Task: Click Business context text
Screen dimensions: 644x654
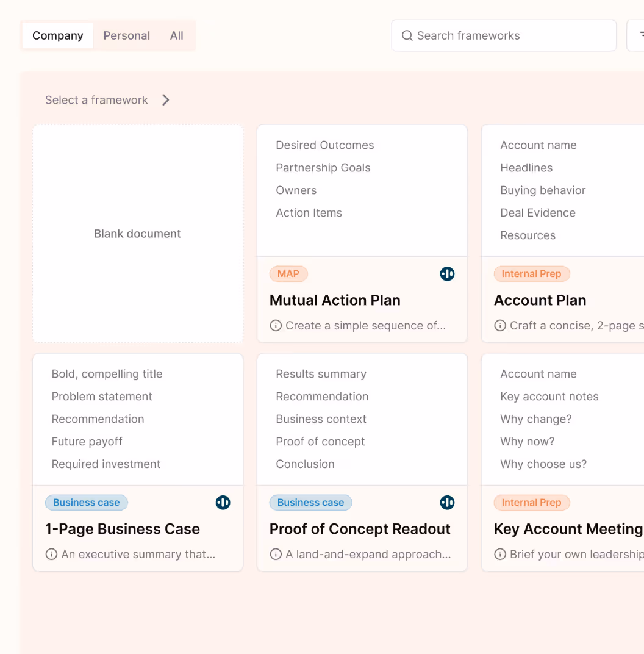Action: (321, 419)
